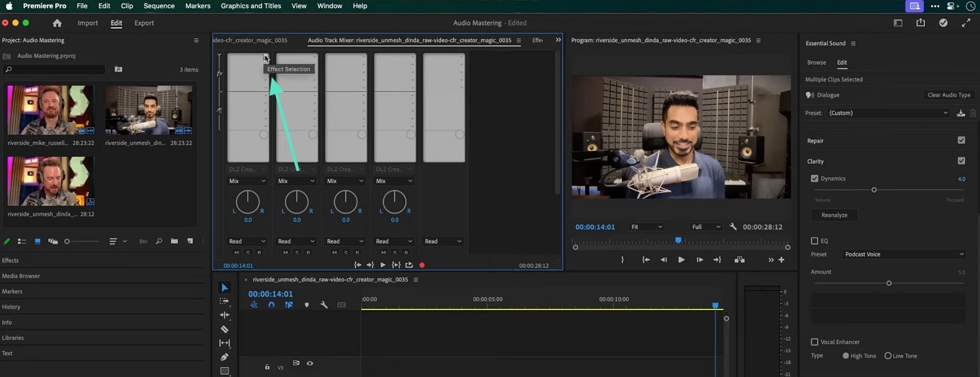Viewport: 980px width, 377px height.
Task: Save the Essential Sound preset icon
Action: [960, 113]
